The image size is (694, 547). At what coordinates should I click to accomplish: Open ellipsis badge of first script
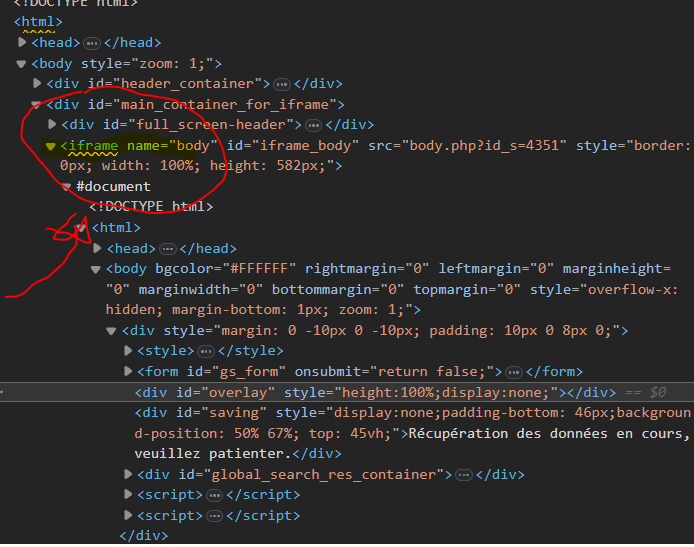tap(215, 495)
